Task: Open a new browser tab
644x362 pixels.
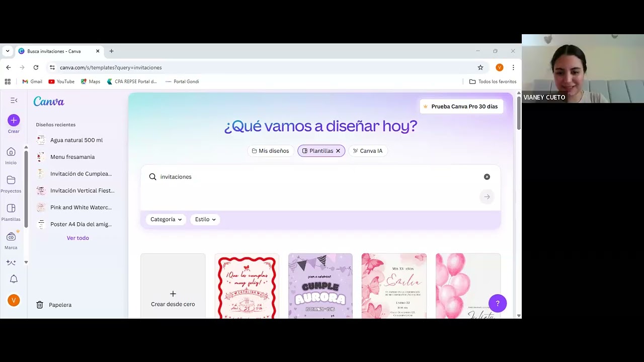Action: pos(111,51)
